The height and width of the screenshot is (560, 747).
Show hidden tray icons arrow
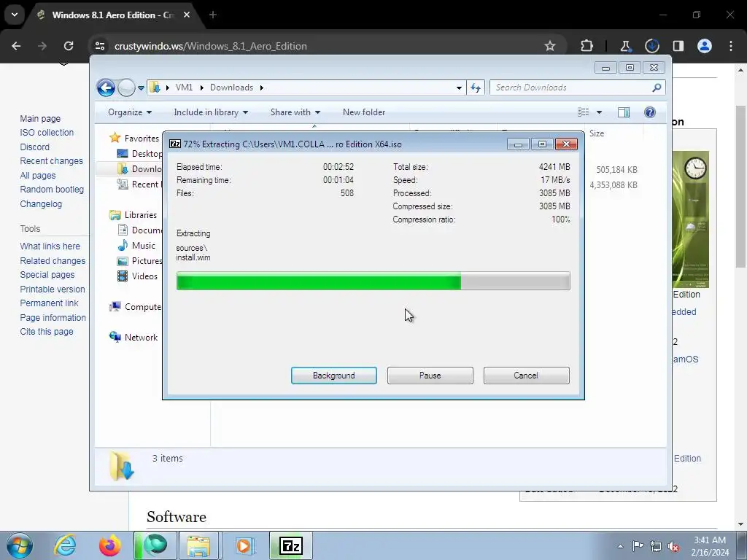click(x=620, y=546)
